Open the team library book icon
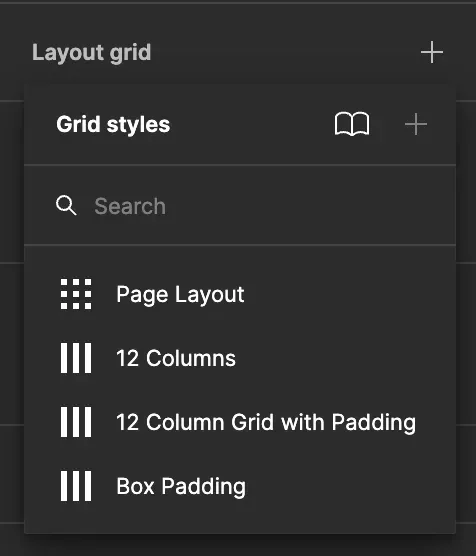476x556 pixels. 352,124
